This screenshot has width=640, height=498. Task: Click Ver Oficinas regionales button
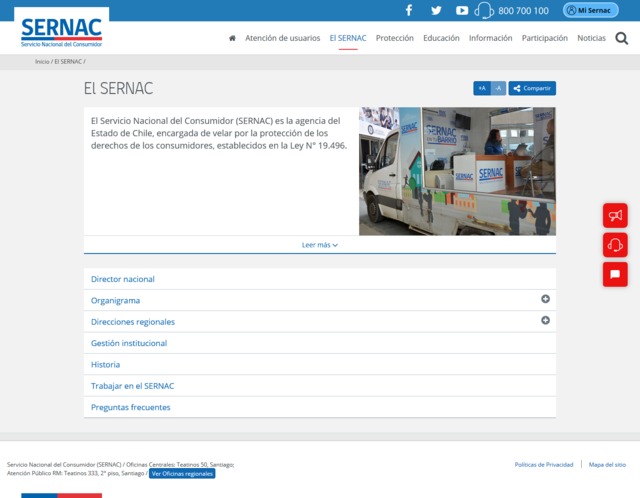click(x=182, y=473)
